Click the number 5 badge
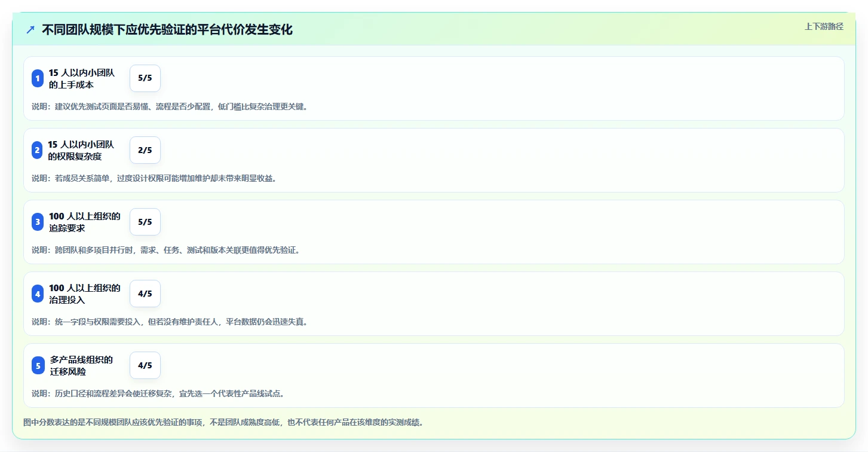 pyautogui.click(x=38, y=365)
